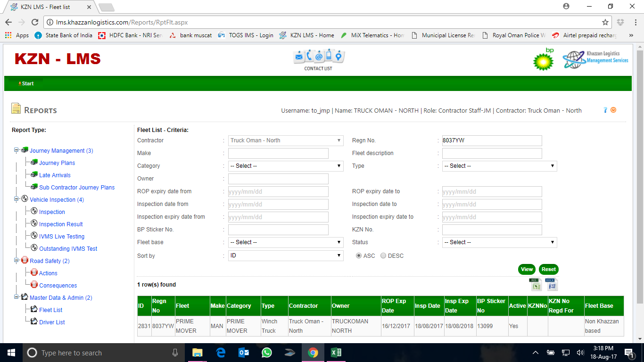Reload the page with refresh icon
Image resolution: width=644 pixels, height=362 pixels.
(x=34, y=22)
